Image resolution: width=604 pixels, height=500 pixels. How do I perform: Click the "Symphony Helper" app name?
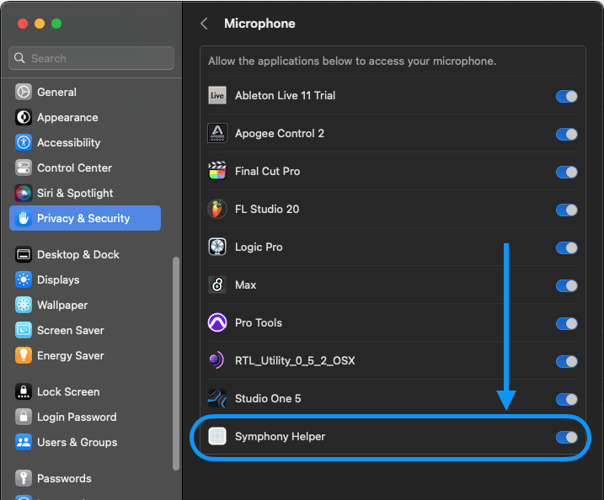point(280,436)
